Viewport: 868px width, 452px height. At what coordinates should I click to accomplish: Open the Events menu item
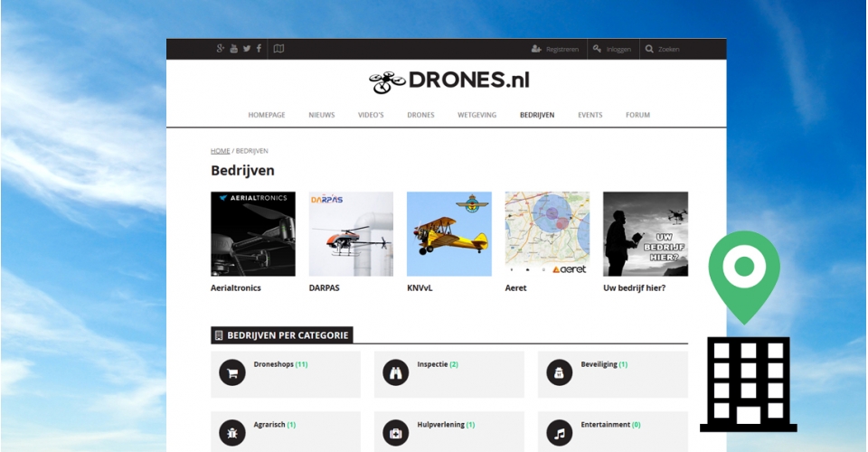pyautogui.click(x=590, y=115)
